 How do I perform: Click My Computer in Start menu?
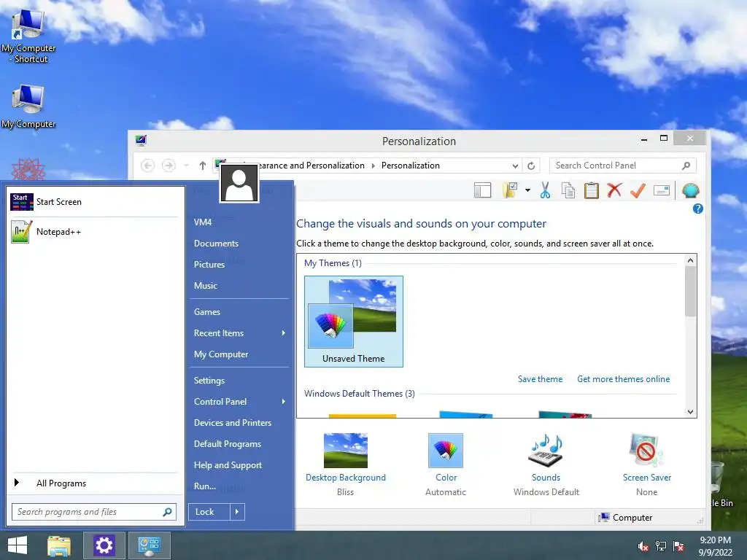(221, 354)
